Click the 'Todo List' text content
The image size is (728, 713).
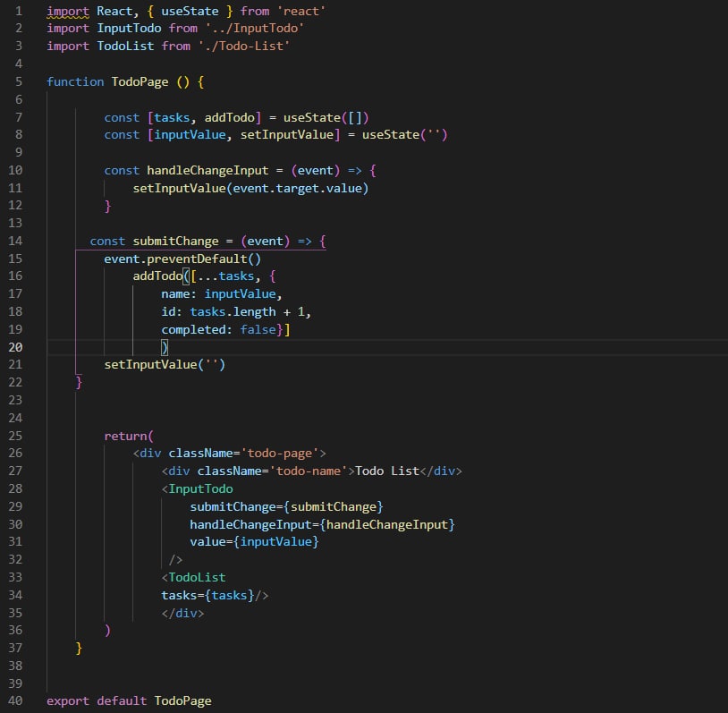click(387, 471)
